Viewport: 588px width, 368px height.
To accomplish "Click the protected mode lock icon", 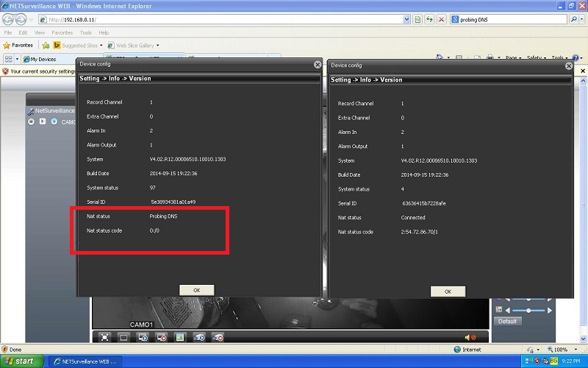I will [x=530, y=350].
